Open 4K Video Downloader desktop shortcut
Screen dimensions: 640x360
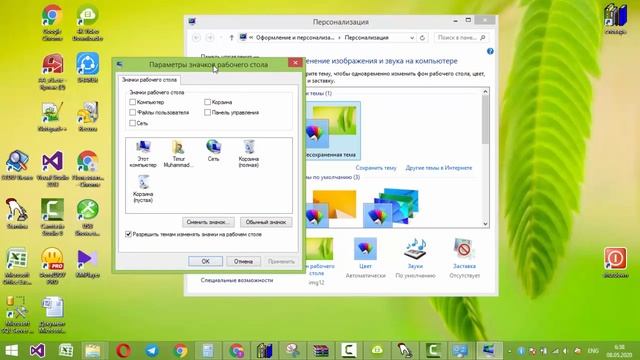click(87, 22)
